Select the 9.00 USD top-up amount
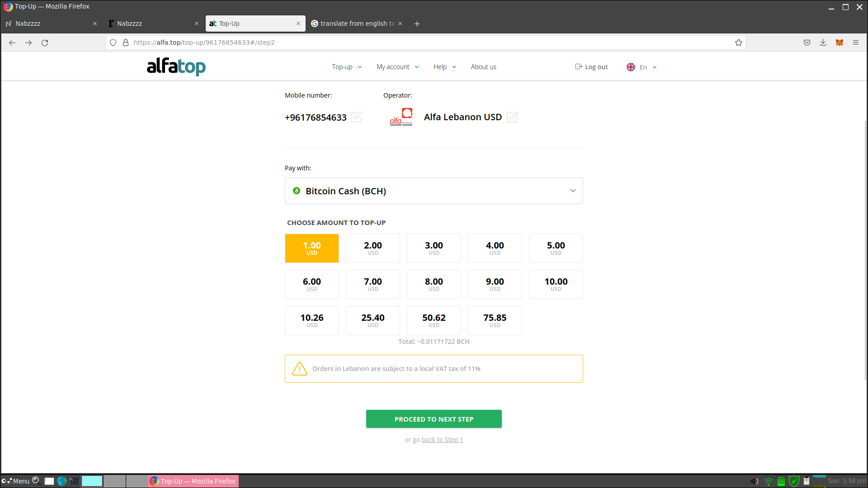 (495, 284)
